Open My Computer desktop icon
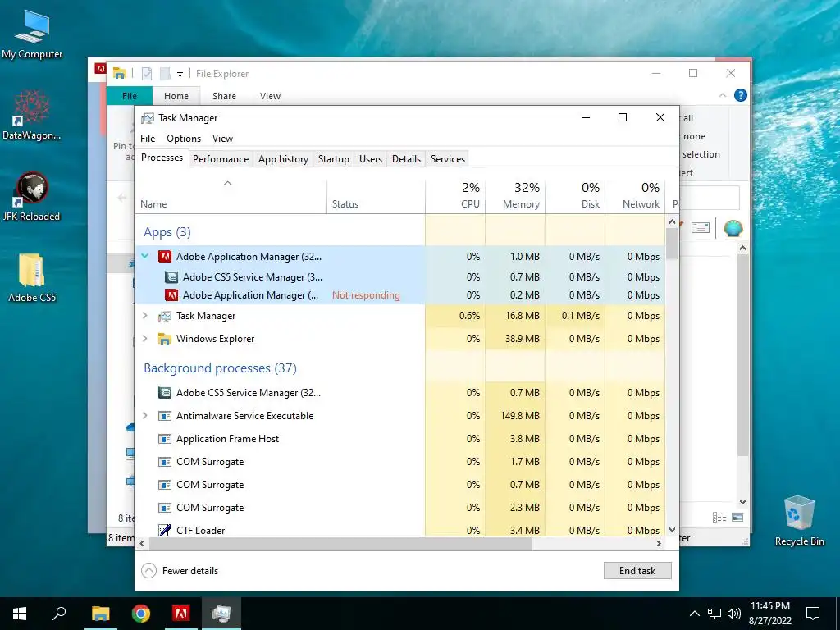Screen dimensions: 840x630 32,34
